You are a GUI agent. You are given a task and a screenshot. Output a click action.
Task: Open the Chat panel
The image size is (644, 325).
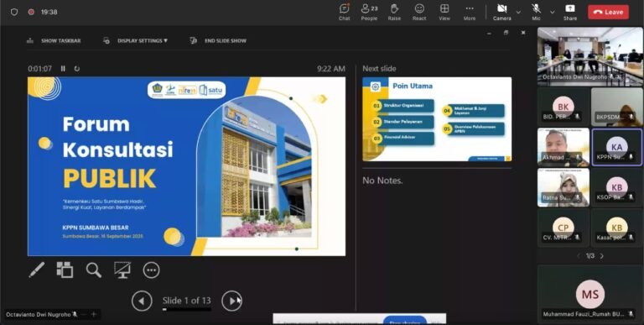pyautogui.click(x=344, y=12)
